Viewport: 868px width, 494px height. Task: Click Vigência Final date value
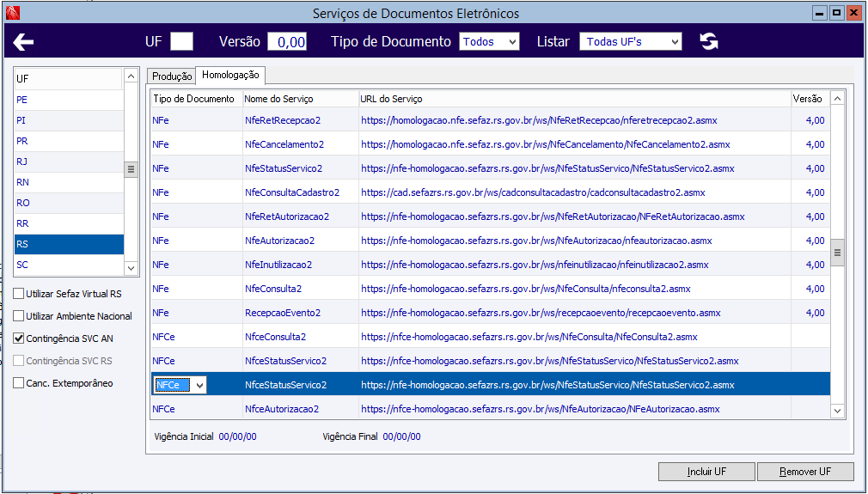tap(401, 436)
